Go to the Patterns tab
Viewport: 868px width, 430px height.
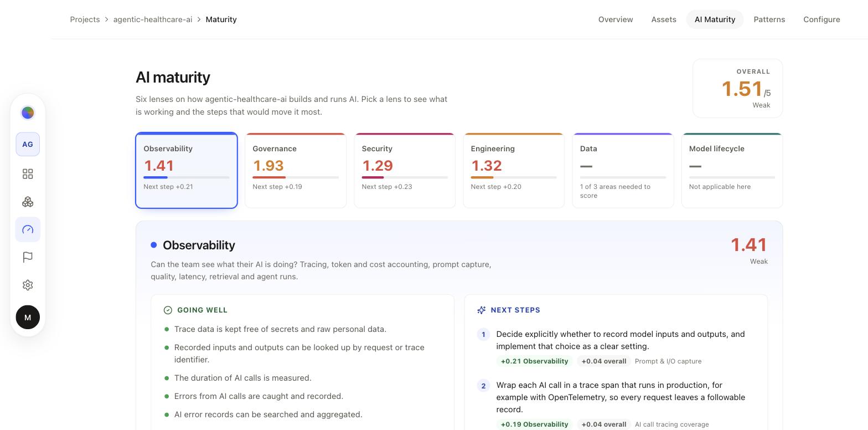click(769, 19)
